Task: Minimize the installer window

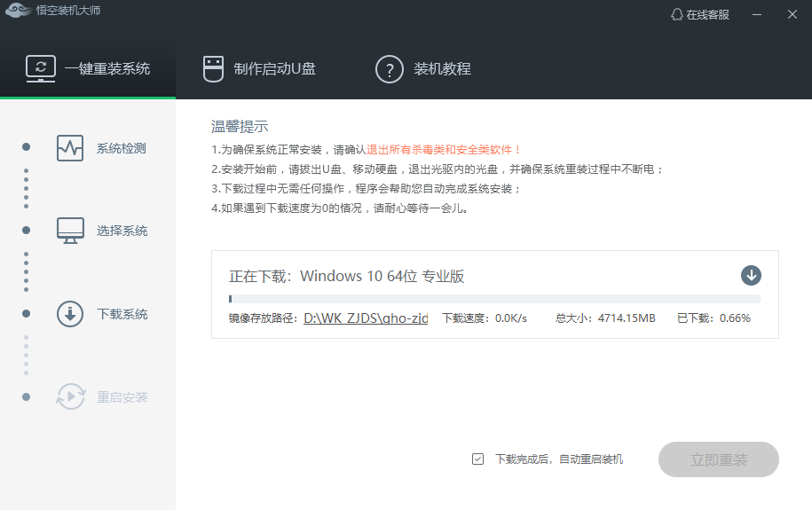Action: tap(757, 14)
